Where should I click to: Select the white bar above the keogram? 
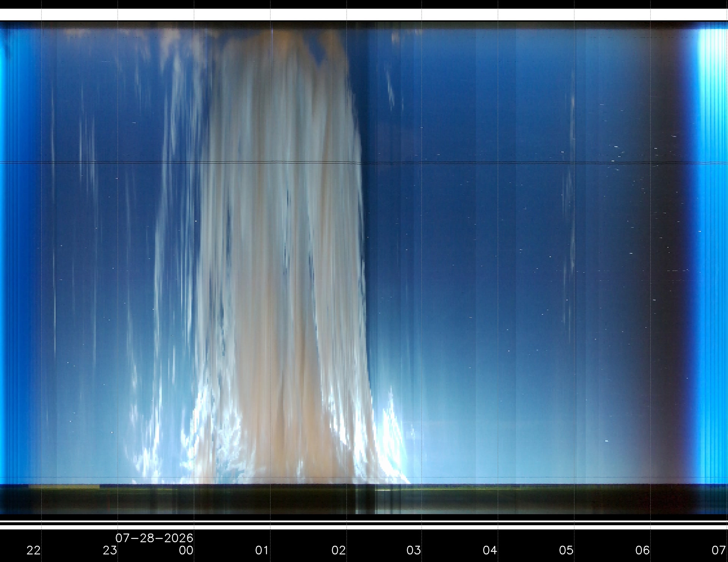click(x=364, y=15)
